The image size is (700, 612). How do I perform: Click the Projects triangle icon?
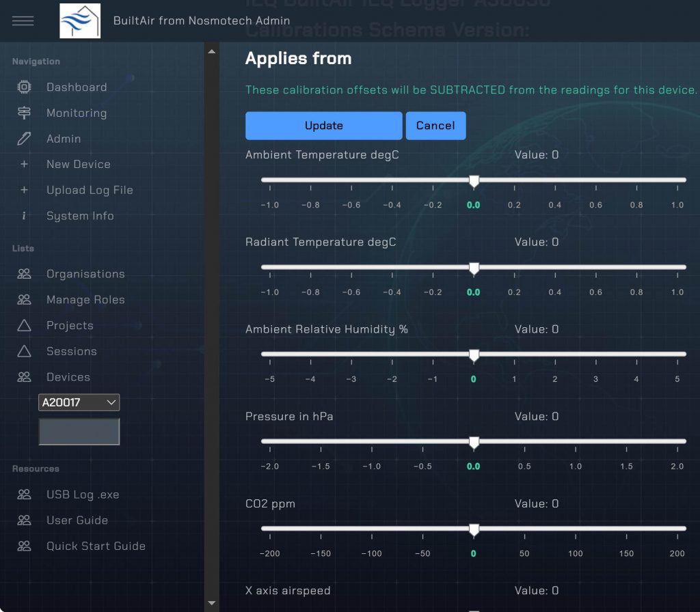(24, 326)
